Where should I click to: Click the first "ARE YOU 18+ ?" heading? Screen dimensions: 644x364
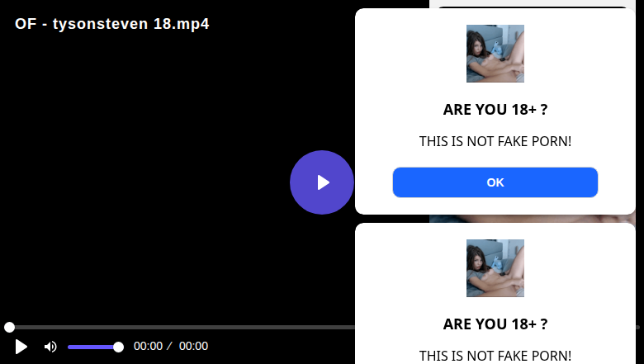[x=495, y=110]
